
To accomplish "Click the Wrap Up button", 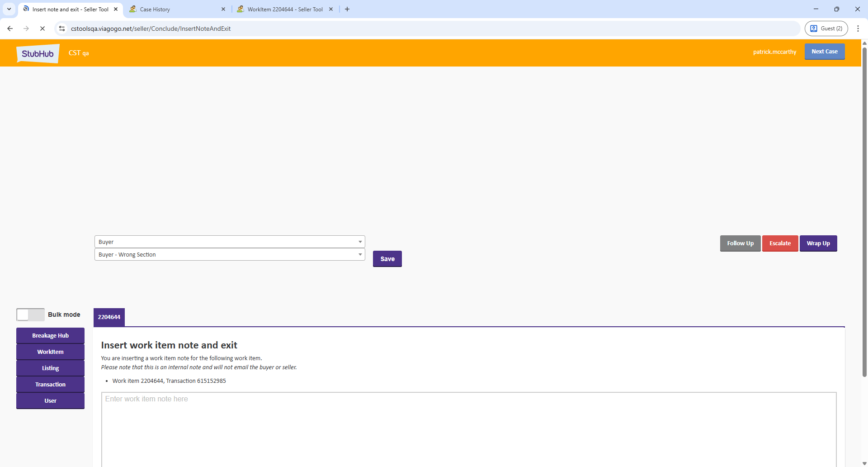I will (818, 243).
